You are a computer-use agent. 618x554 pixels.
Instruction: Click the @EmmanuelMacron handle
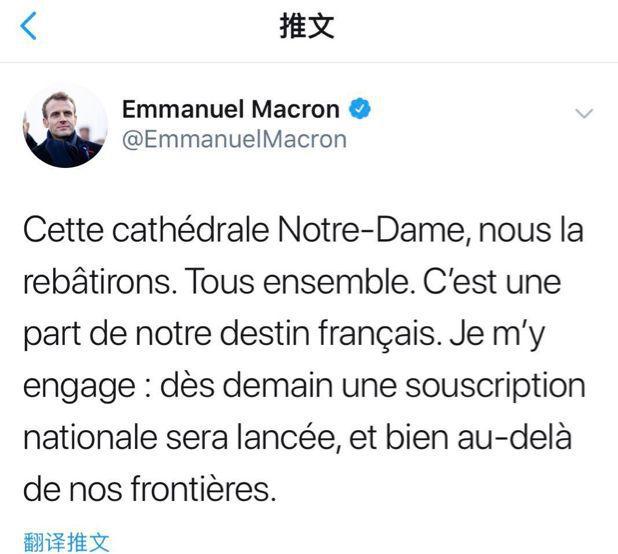233,140
